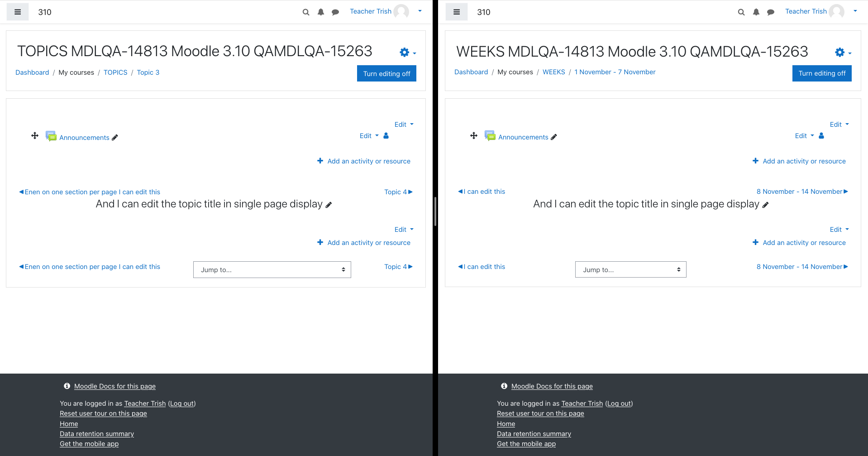Open course gear actions menu in TOPICS window
The image size is (868, 456).
click(407, 53)
